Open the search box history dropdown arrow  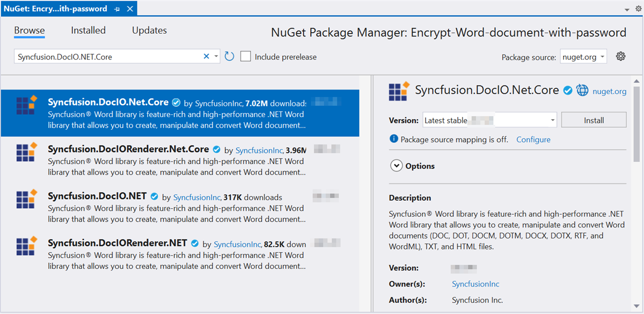[216, 56]
